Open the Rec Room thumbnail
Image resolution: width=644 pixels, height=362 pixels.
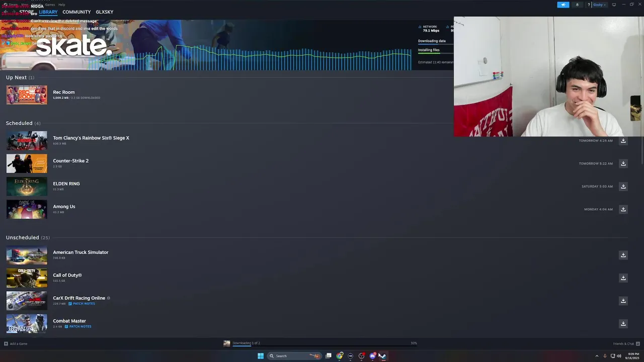point(27,95)
